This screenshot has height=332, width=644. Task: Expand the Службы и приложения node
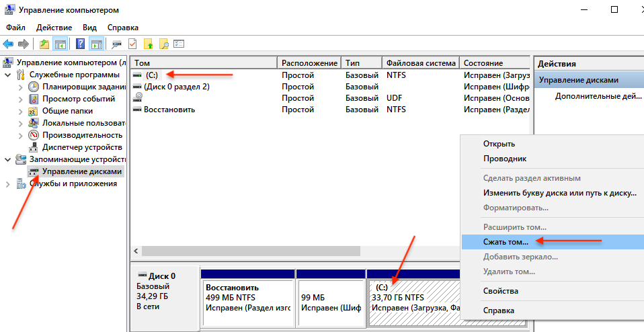click(x=8, y=184)
